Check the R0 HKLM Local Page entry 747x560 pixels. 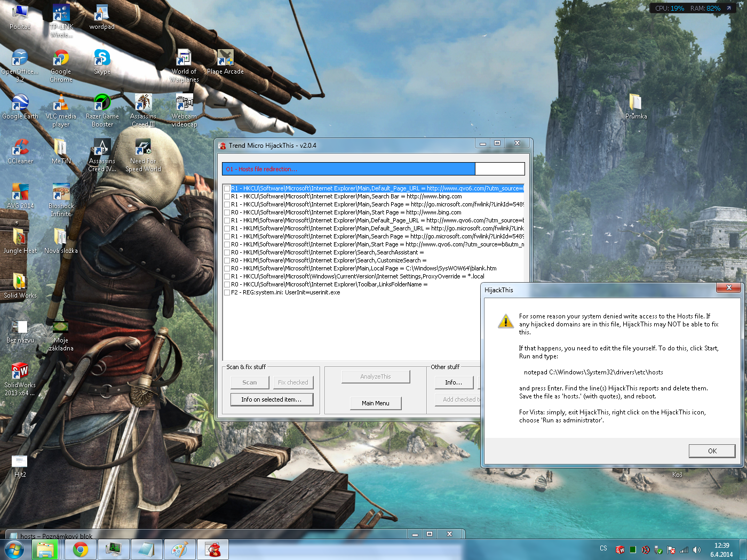(x=227, y=268)
